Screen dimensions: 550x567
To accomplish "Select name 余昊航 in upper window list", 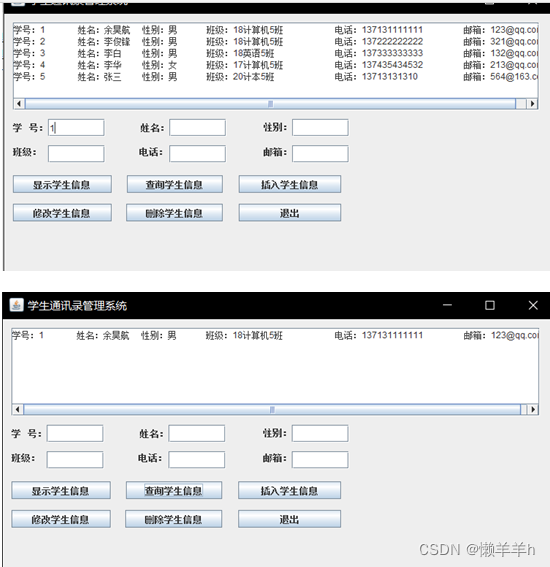I will pos(117,30).
